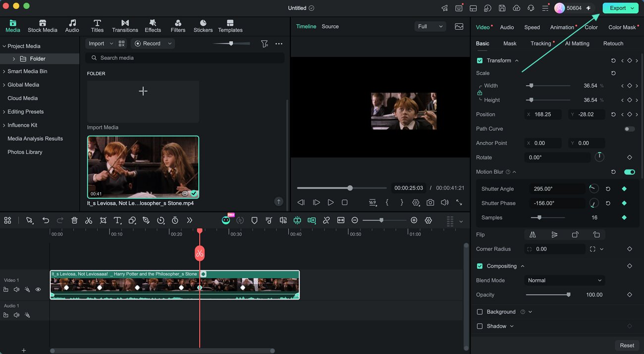Enable the Path Curve toggle

click(630, 129)
